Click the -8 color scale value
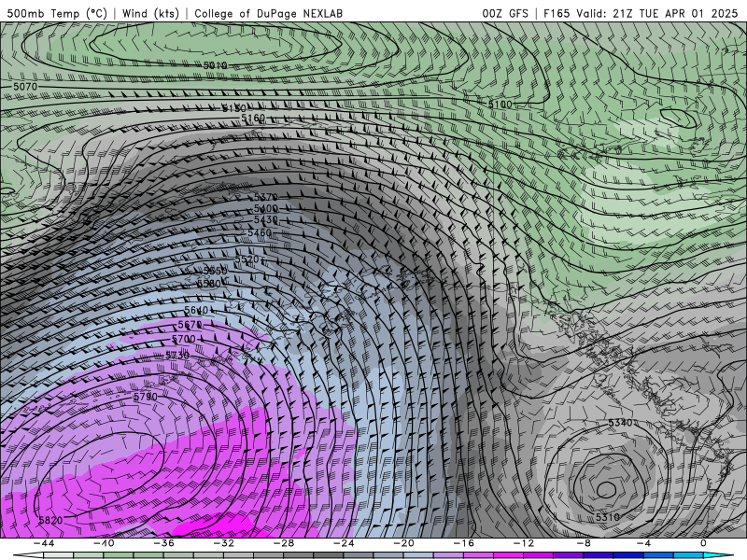 pyautogui.click(x=584, y=543)
